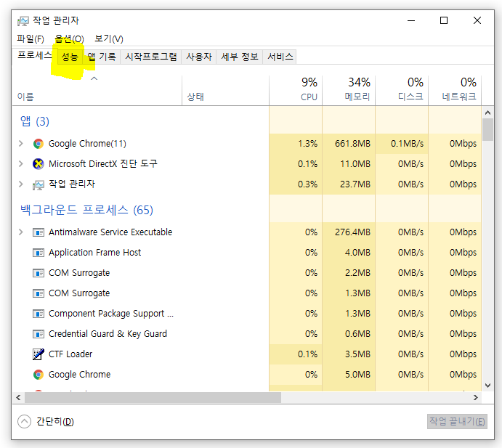Screen dimensions: 502x448
Task: Sort by the 디스크 column header
Action: coord(402,89)
